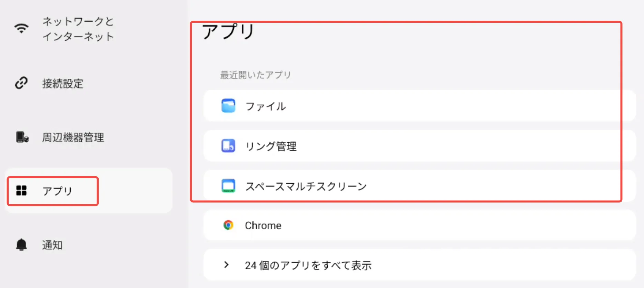Go to 周辺機器管理 in the sidebar

73,137
